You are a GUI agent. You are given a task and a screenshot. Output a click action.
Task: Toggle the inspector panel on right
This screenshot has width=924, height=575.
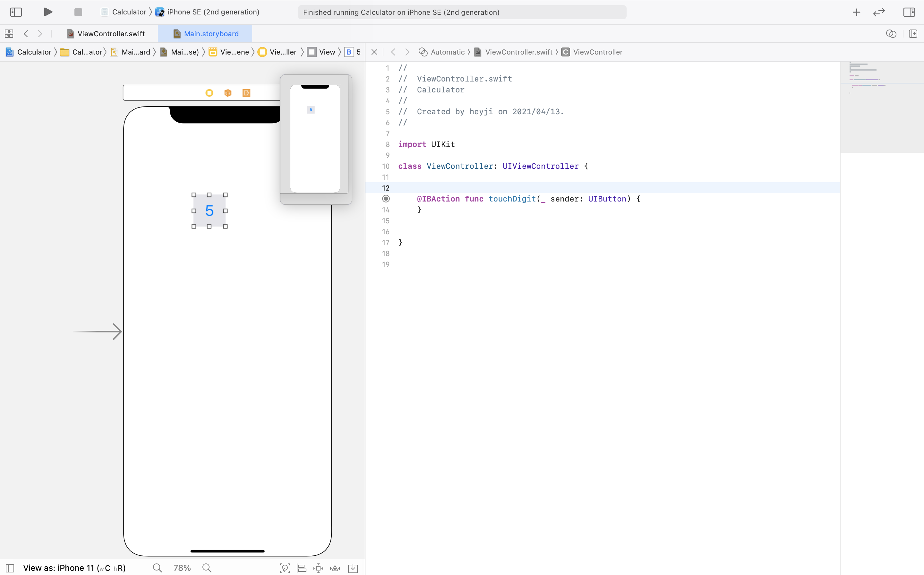point(909,12)
